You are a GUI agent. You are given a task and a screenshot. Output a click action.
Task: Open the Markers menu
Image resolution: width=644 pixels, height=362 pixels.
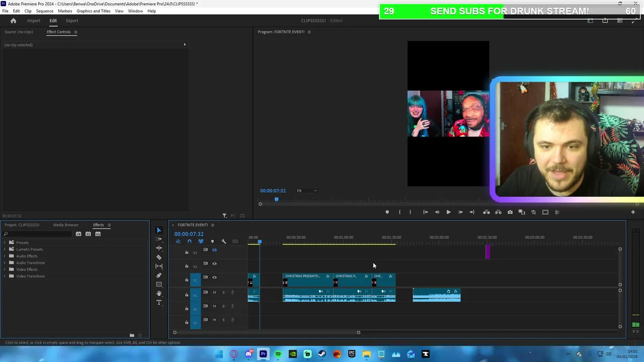point(65,11)
